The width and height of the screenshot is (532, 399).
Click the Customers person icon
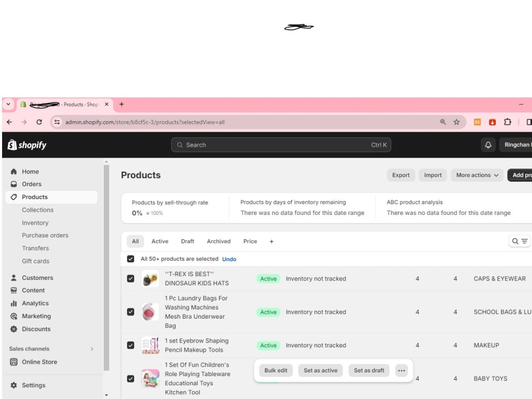pyautogui.click(x=14, y=278)
